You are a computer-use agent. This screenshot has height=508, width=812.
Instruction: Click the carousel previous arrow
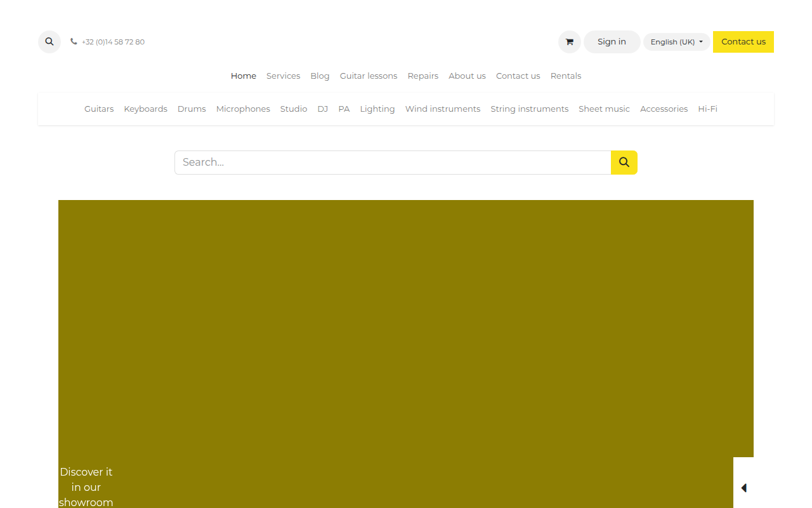click(743, 488)
